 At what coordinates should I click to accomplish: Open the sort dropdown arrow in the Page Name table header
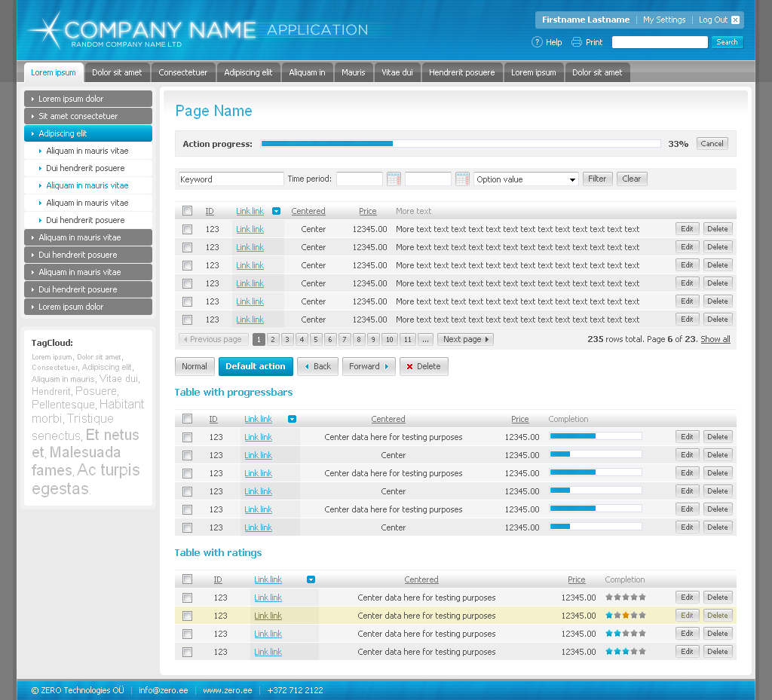click(x=276, y=211)
